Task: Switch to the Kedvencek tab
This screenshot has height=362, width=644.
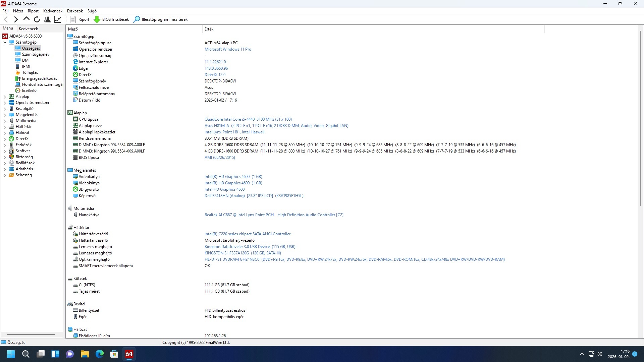Action: click(28, 29)
